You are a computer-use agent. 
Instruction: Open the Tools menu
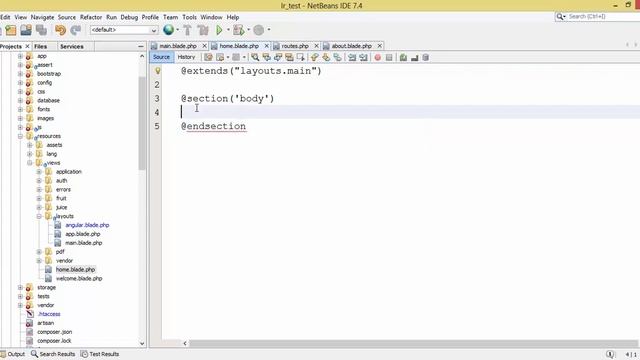click(189, 17)
